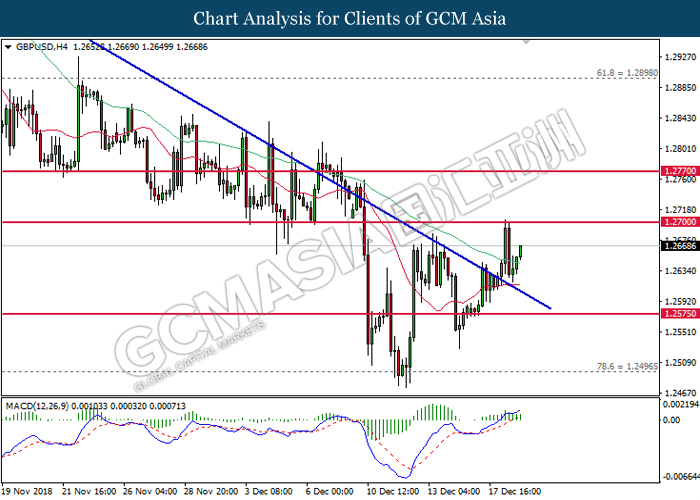Click the 6 Dec 00:00 time label
700x500 pixels.
pos(329,491)
